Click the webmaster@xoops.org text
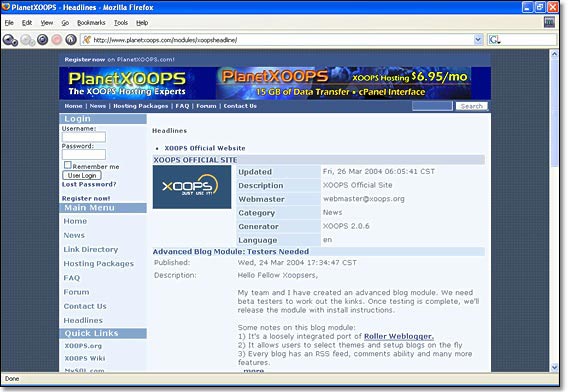 (364, 199)
